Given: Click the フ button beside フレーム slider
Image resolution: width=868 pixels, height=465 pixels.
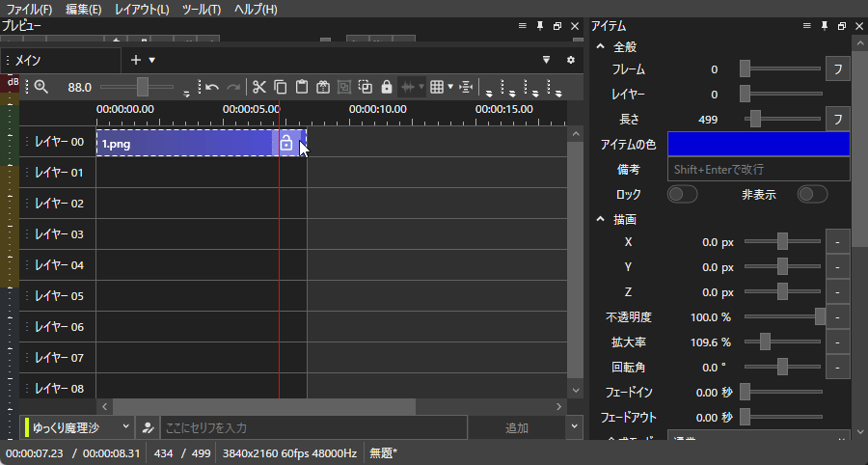Looking at the screenshot, I should pos(837,69).
